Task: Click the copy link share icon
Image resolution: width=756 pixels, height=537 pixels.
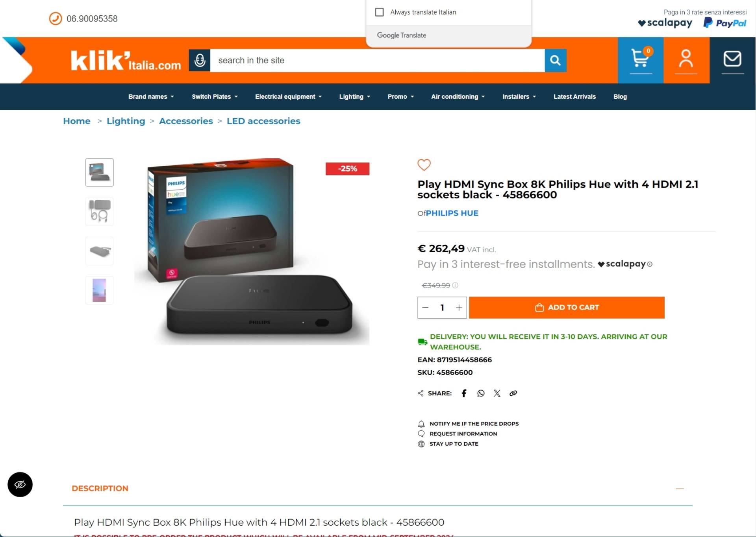Action: tap(512, 393)
